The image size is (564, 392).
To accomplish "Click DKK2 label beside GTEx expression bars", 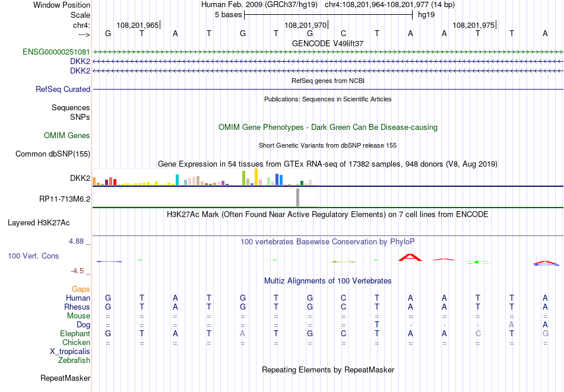I will (80, 179).
